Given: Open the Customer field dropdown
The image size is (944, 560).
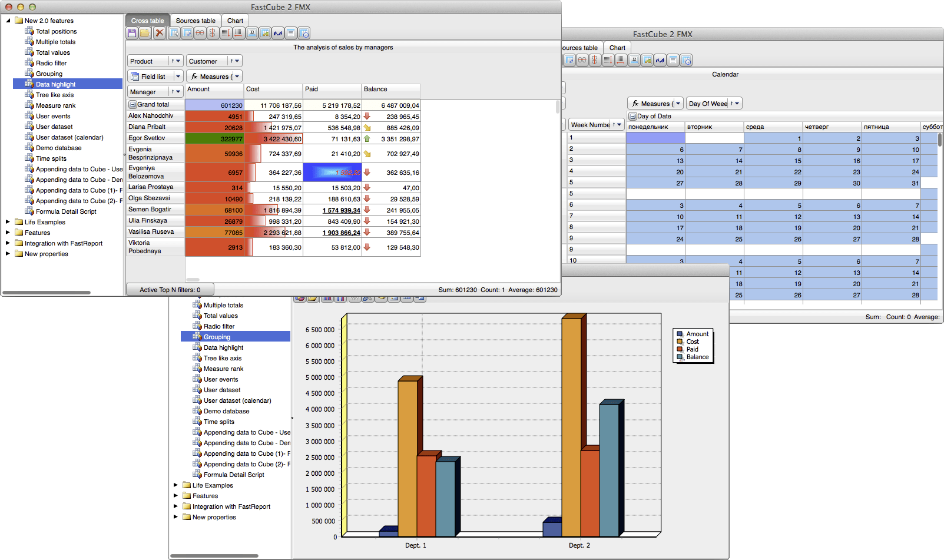Looking at the screenshot, I should [237, 61].
